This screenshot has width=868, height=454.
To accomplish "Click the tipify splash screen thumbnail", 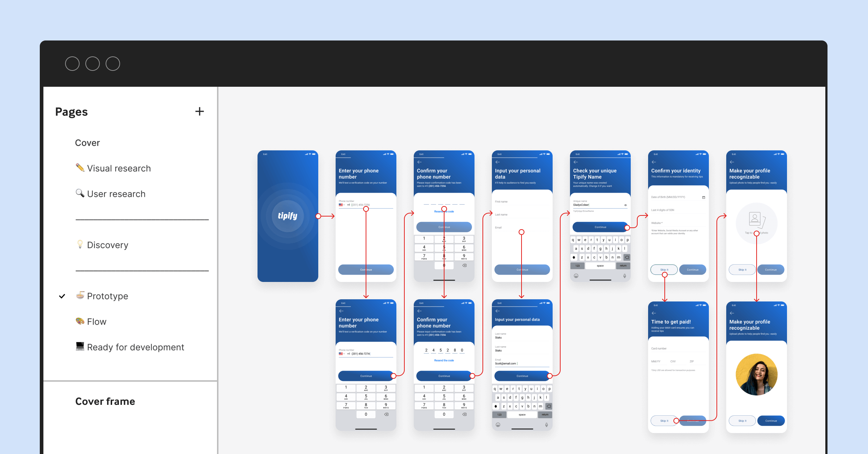I will tap(286, 224).
